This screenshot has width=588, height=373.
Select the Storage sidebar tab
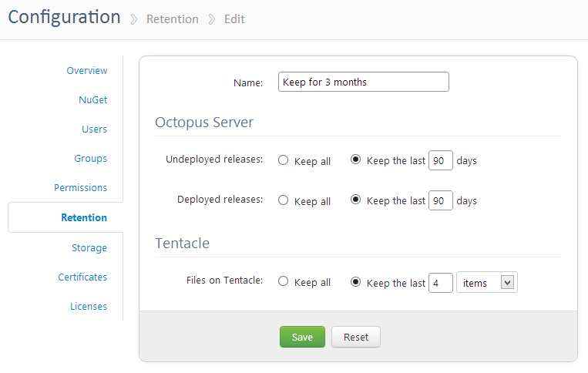click(89, 248)
